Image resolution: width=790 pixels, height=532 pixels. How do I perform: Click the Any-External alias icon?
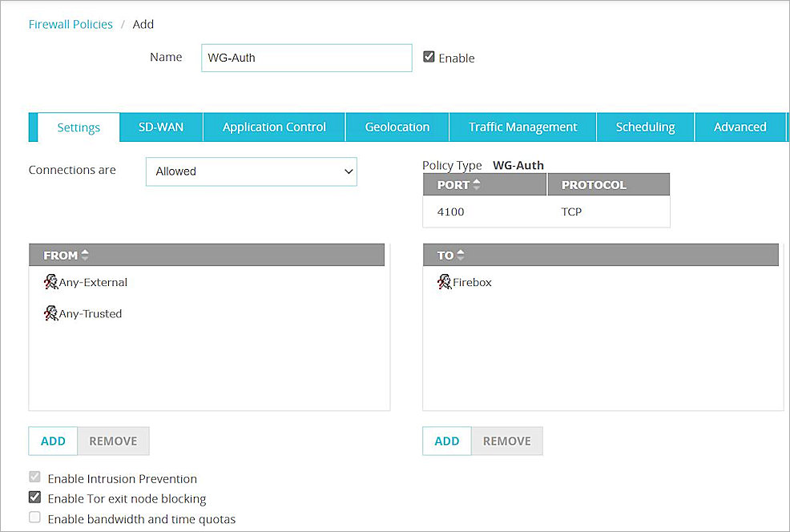(50, 282)
